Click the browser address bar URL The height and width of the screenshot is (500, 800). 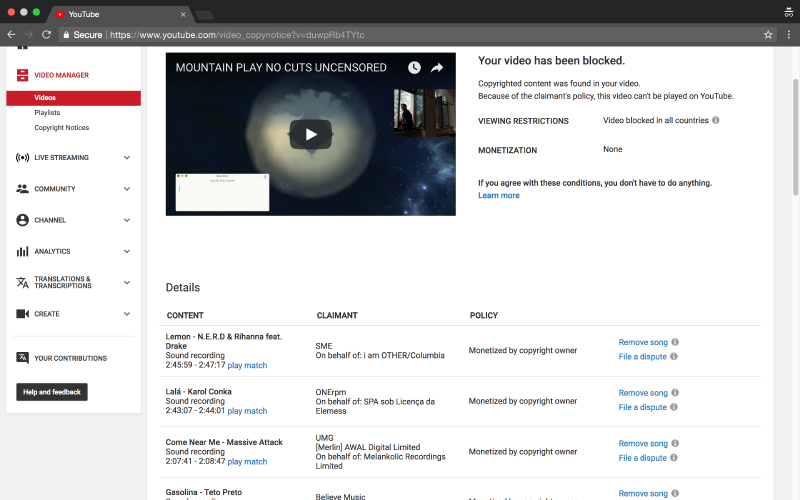(x=237, y=35)
